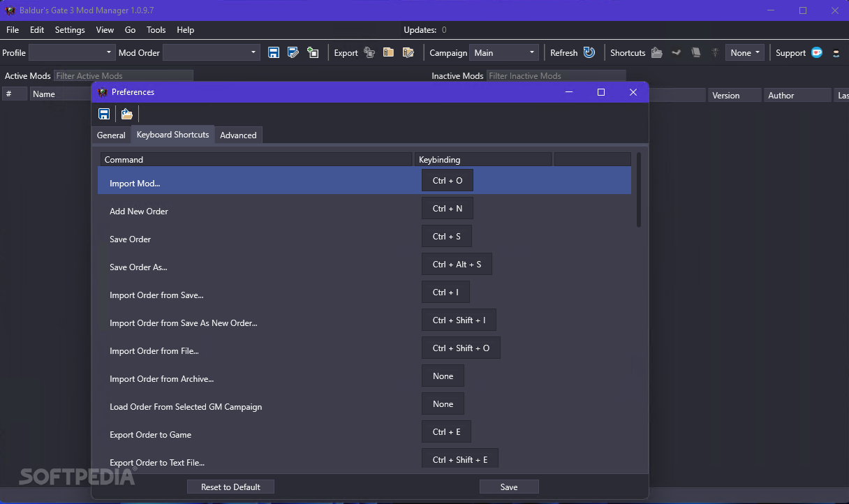Viewport: 849px width, 504px height.
Task: Open the Campaign dropdown showing Main
Action: (x=504, y=52)
